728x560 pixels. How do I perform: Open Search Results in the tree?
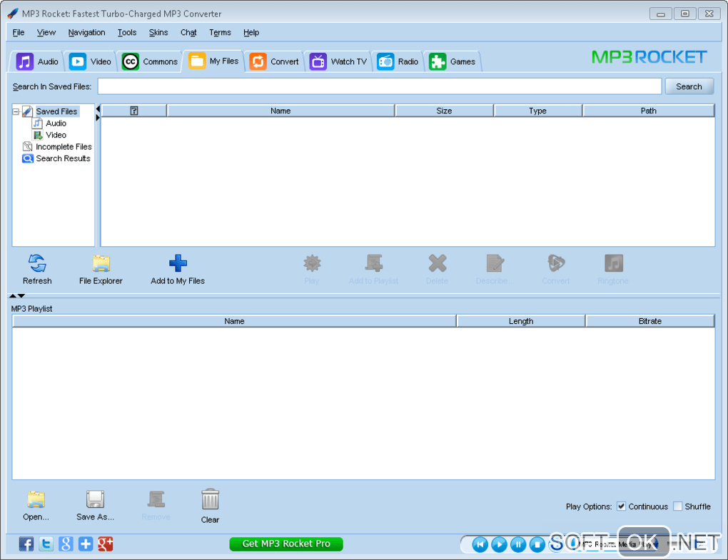tap(63, 158)
